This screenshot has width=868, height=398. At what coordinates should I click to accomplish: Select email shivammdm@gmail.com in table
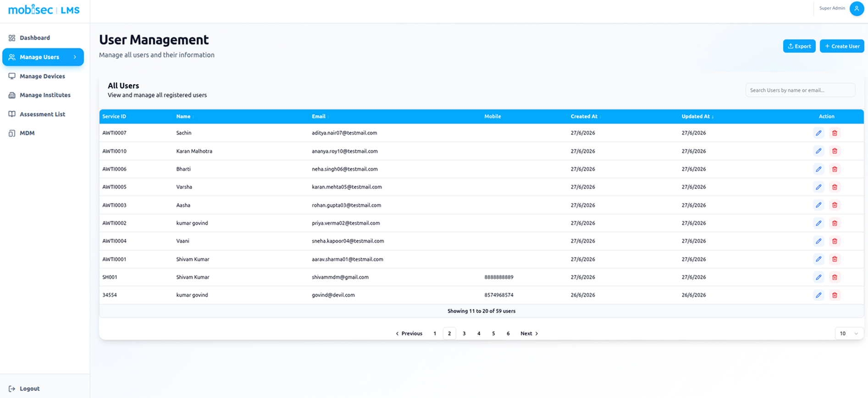(x=340, y=277)
